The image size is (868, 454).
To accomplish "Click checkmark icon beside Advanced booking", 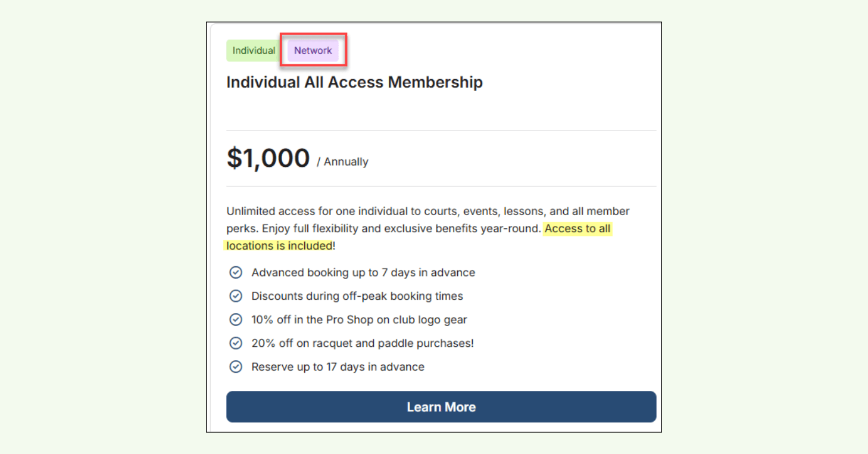I will (236, 272).
